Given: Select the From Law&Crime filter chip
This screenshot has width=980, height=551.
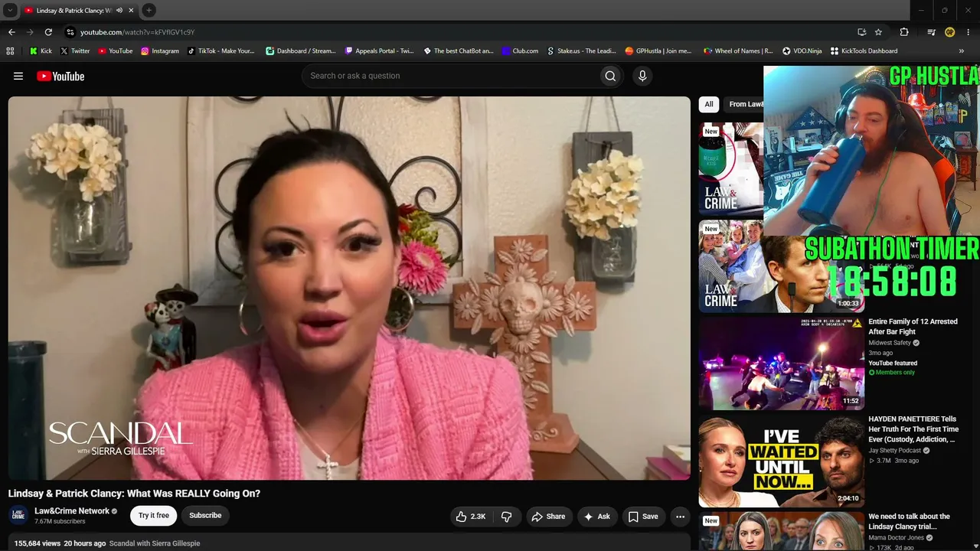Looking at the screenshot, I should 745,104.
